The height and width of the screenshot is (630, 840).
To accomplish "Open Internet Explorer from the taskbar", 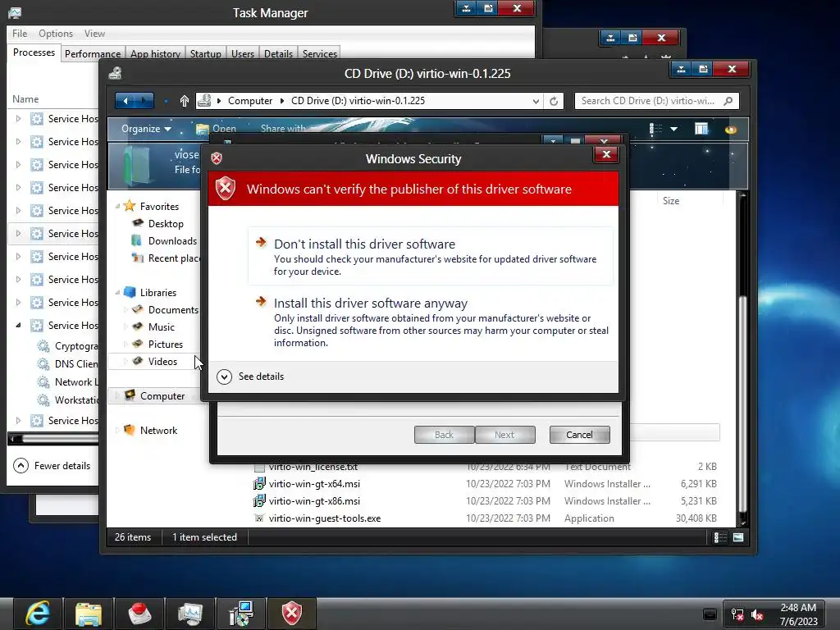I will [x=38, y=614].
